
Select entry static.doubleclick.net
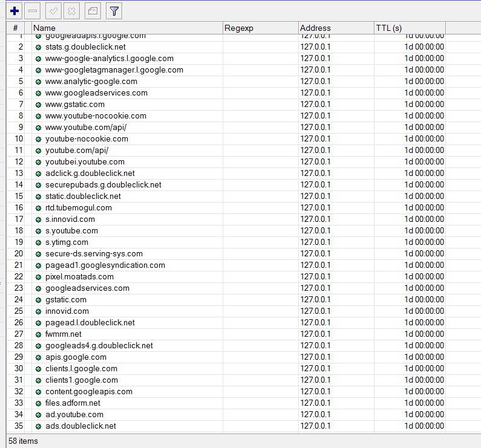click(x=83, y=196)
